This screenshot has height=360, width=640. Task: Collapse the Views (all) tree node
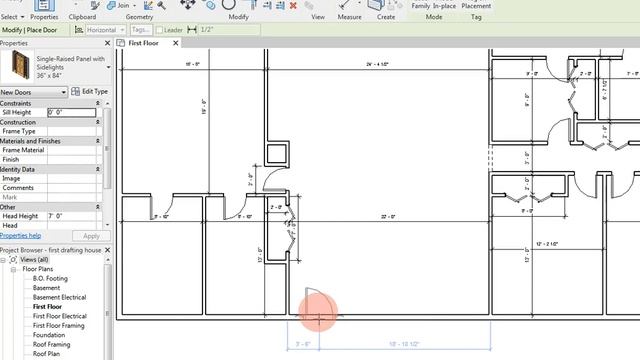click(x=3, y=260)
